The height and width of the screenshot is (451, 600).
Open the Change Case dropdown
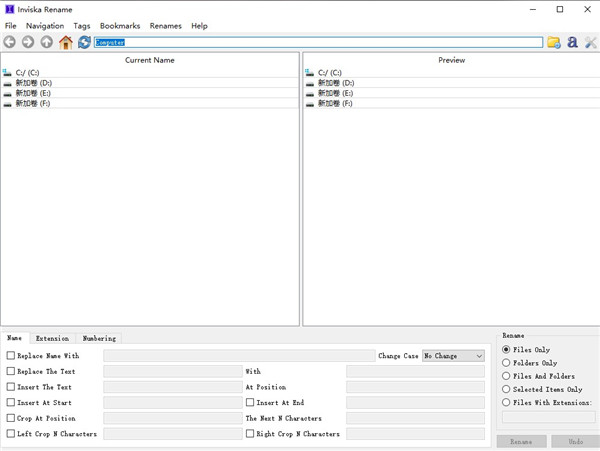(x=453, y=356)
